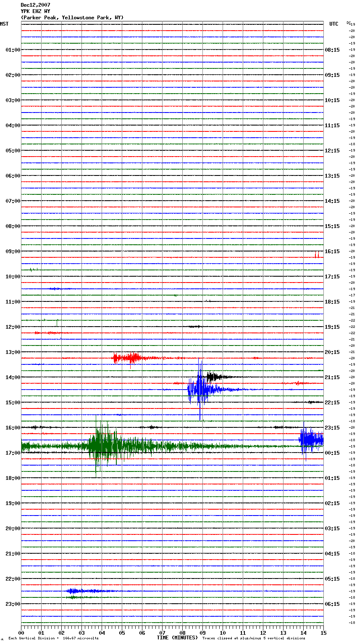Screen dimensions: 357x644
Task: Click the 23:15 UTC time label
Action: (332, 428)
